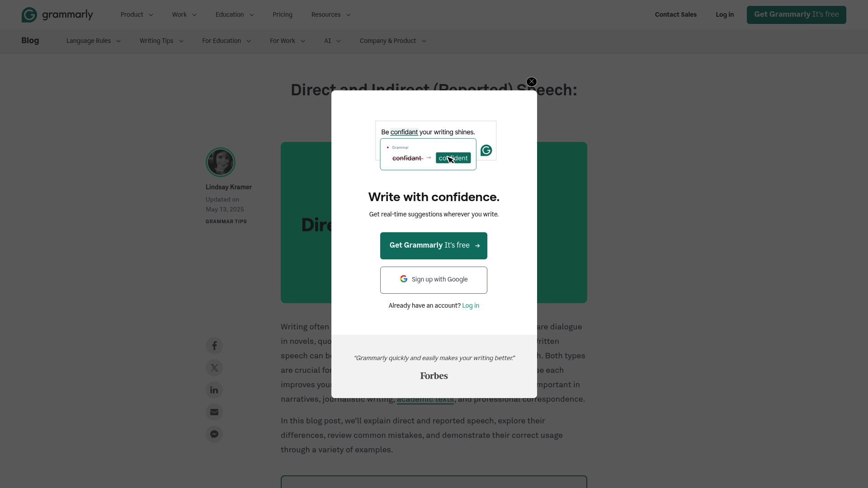This screenshot has height=488, width=868.
Task: Click the green Grammarly G icon in popup illustration
Action: [486, 150]
